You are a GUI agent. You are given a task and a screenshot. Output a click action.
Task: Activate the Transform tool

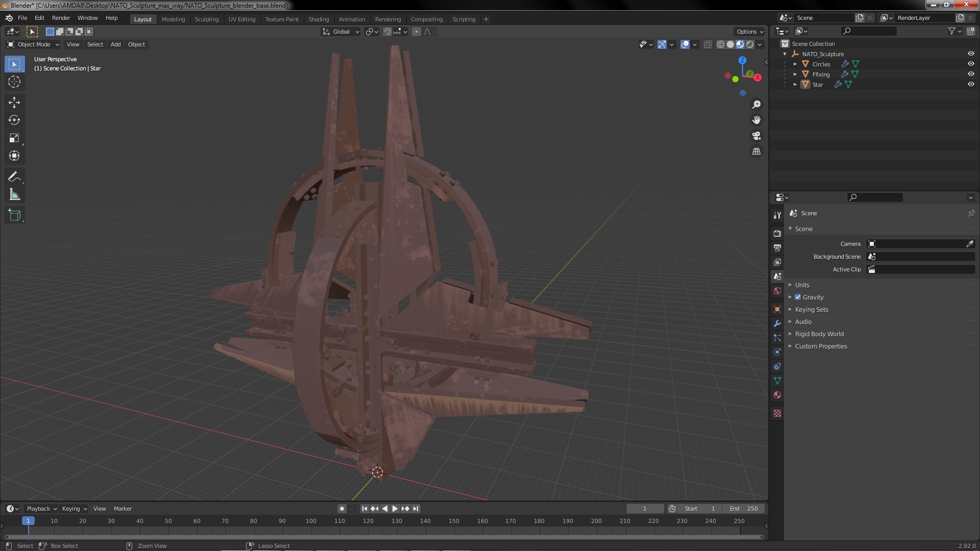[x=14, y=156]
